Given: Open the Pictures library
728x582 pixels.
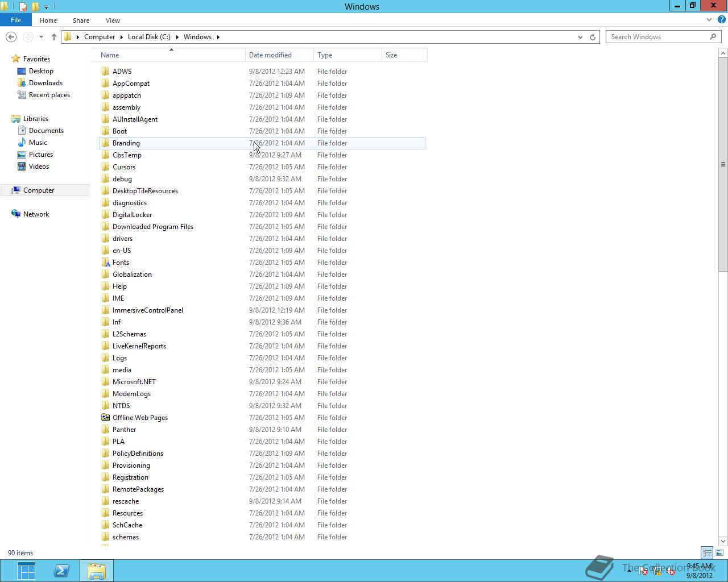Looking at the screenshot, I should (x=41, y=155).
